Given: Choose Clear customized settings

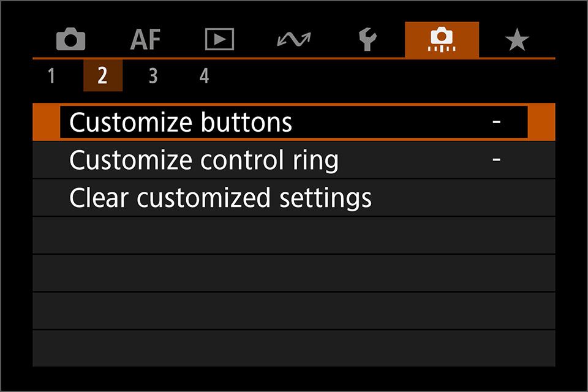Looking at the screenshot, I should (x=221, y=198).
